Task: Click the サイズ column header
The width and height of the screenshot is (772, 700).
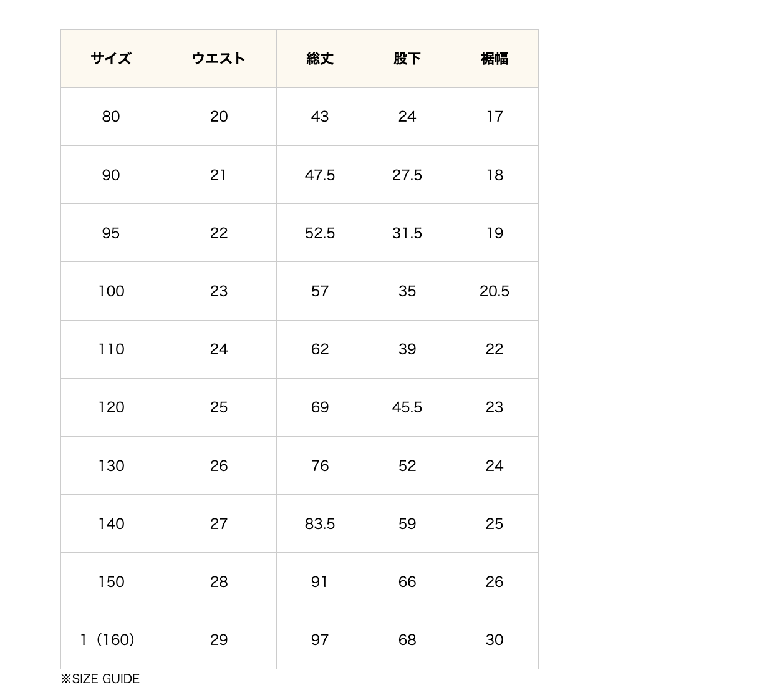Action: pos(111,59)
